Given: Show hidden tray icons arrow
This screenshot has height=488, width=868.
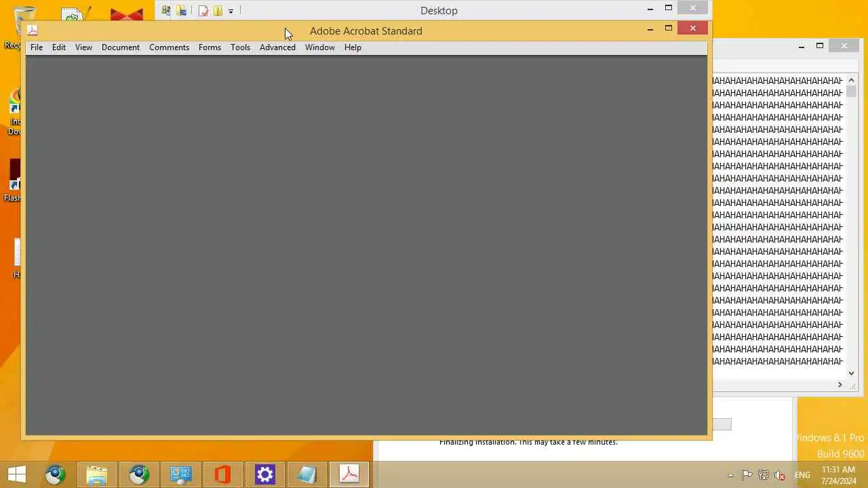Looking at the screenshot, I should [x=730, y=475].
